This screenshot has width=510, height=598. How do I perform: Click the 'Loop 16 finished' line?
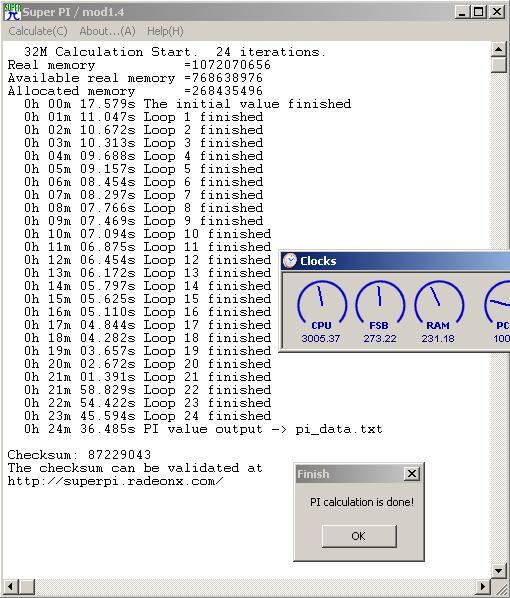tap(147, 312)
